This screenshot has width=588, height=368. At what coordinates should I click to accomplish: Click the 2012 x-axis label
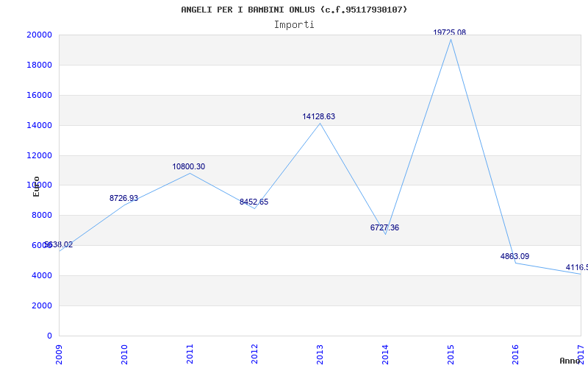[x=254, y=355]
